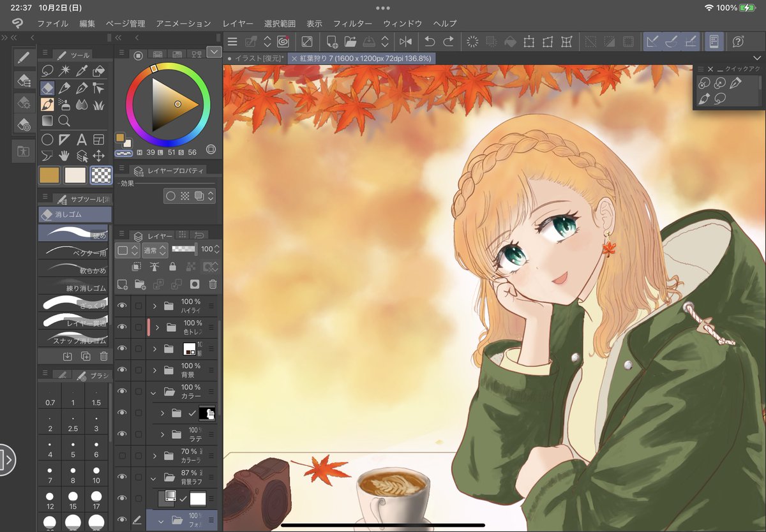Image resolution: width=766 pixels, height=532 pixels.
Task: Hide the 87% 背景ラフ layer folder
Action: (122, 477)
